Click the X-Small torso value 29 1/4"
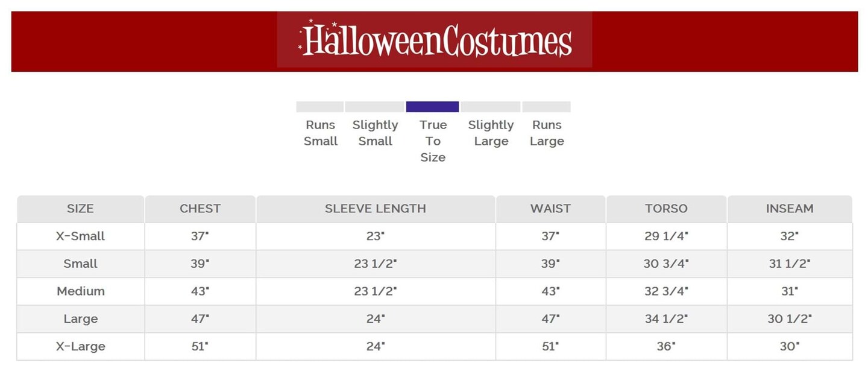This screenshot has width=868, height=377. (666, 236)
